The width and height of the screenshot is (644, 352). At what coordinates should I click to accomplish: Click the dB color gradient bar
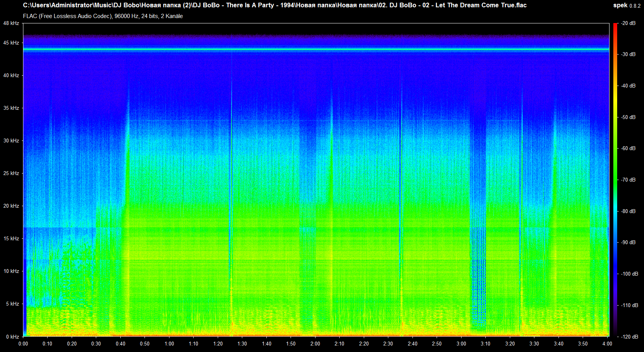pyautogui.click(x=615, y=180)
